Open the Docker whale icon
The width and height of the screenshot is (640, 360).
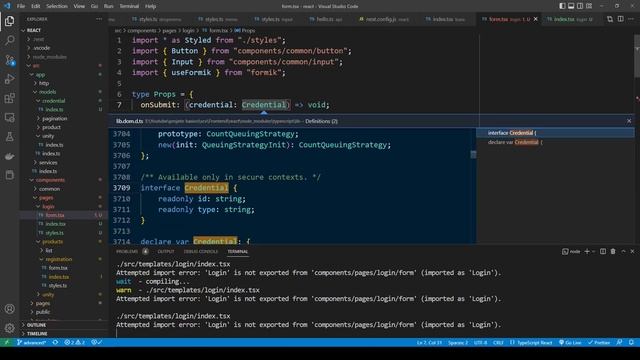coord(9,156)
